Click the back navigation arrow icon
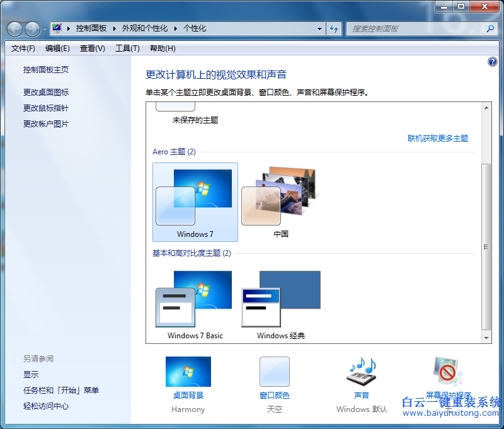 coord(14,28)
